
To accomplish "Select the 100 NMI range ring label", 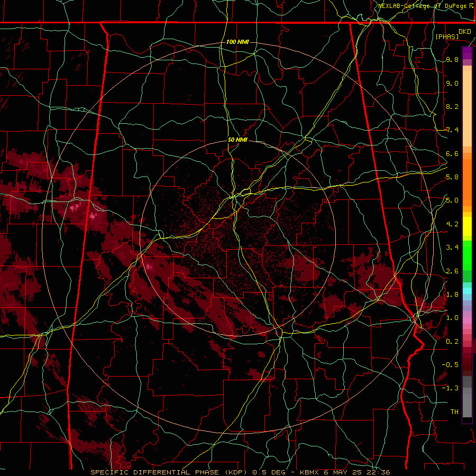I will (x=237, y=42).
